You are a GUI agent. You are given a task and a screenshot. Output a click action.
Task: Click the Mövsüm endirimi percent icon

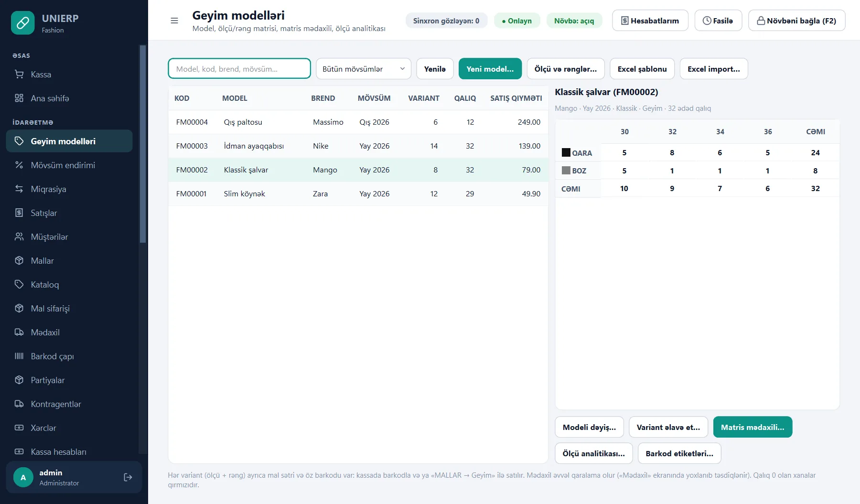[19, 165]
